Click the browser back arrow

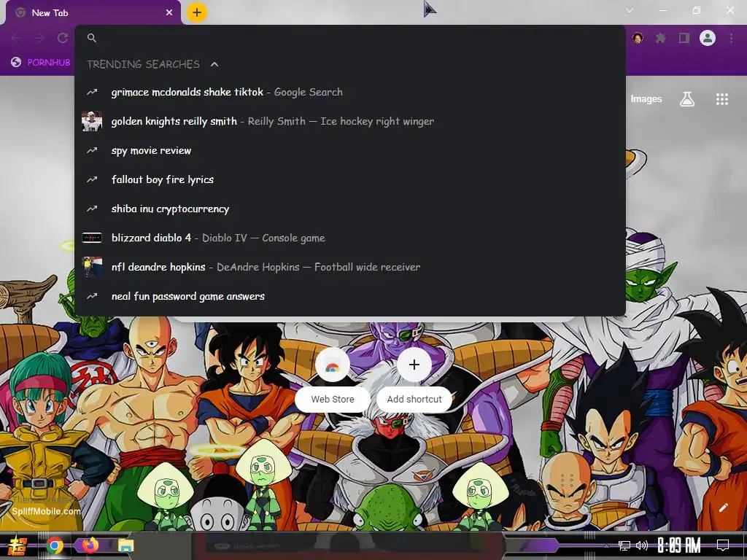coord(16,38)
